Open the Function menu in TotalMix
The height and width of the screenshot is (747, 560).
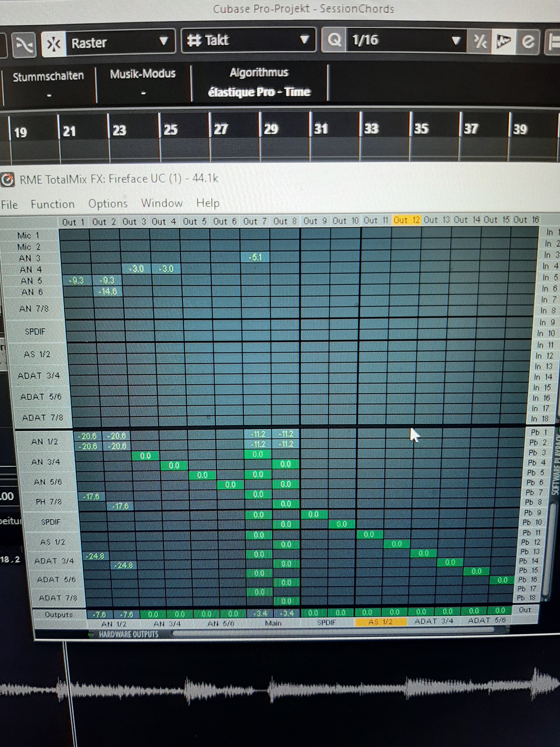53,204
